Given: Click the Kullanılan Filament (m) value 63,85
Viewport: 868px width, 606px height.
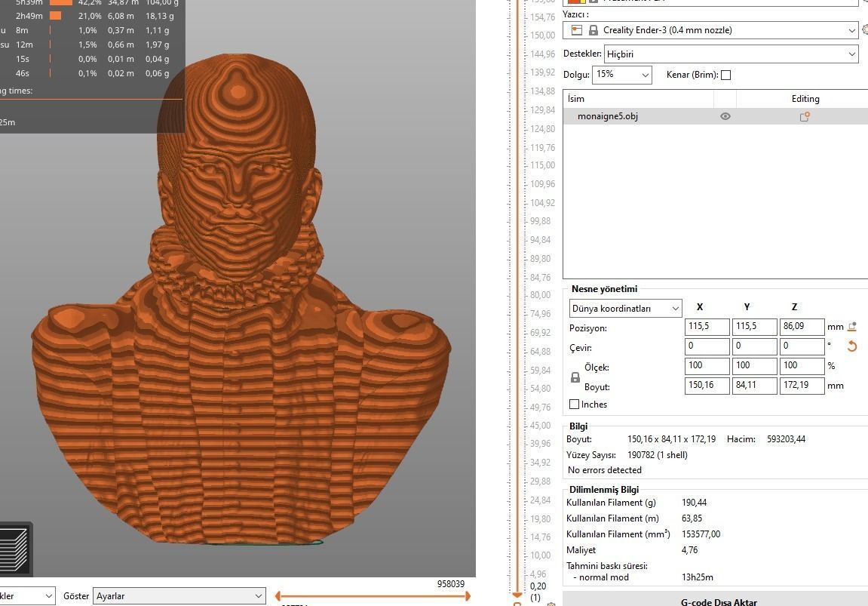Looking at the screenshot, I should pos(692,518).
